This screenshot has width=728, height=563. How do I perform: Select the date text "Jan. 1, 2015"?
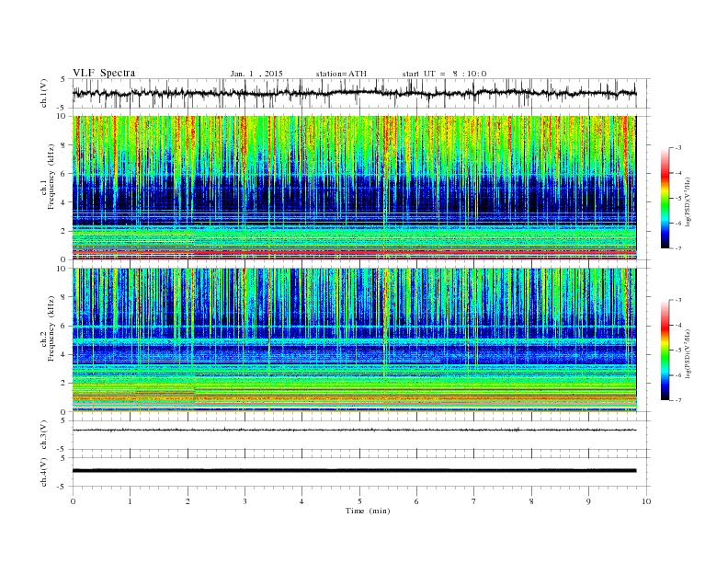tap(256, 74)
